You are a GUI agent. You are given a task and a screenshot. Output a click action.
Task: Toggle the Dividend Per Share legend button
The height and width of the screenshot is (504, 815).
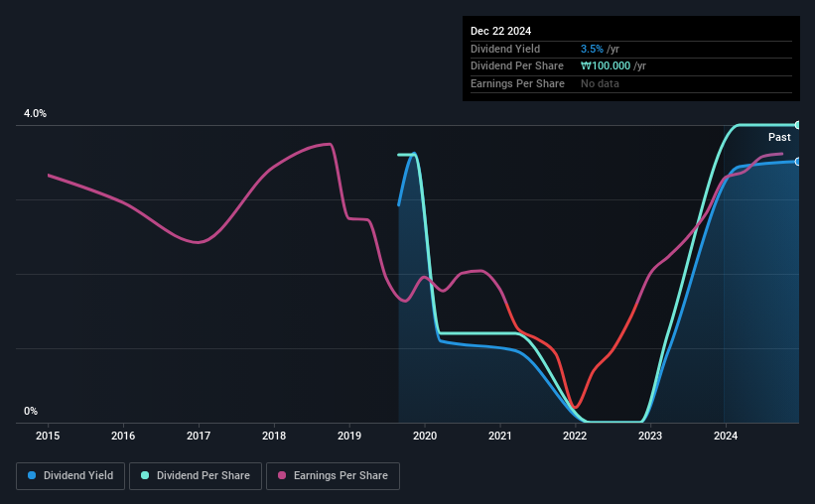pyautogui.click(x=196, y=476)
